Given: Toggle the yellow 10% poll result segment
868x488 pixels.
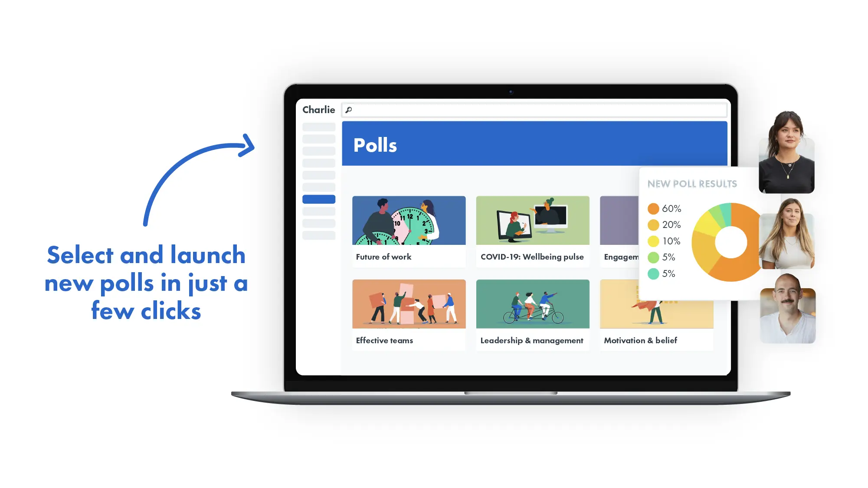Looking at the screenshot, I should pos(664,241).
